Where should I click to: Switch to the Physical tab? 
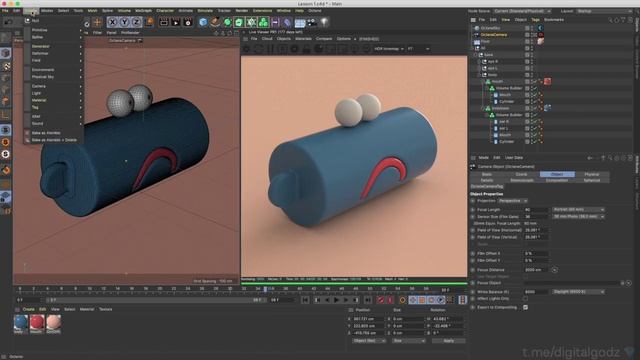pos(592,174)
